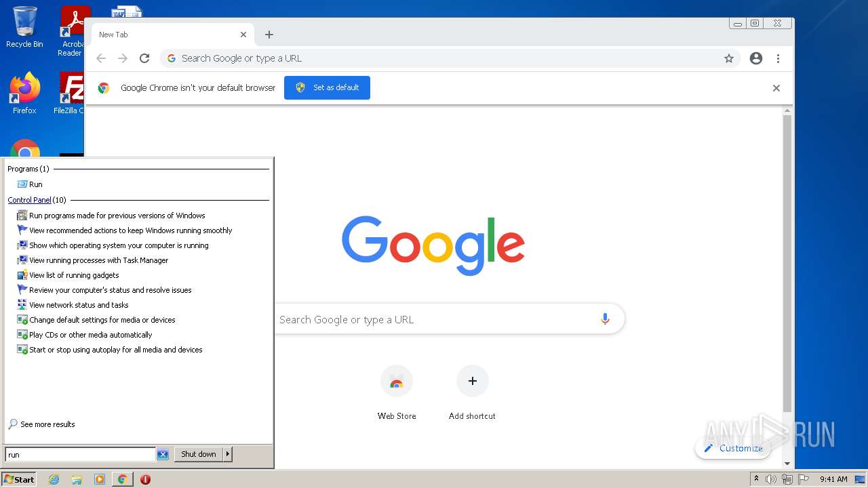Click the volume speaker tray icon

(x=771, y=479)
